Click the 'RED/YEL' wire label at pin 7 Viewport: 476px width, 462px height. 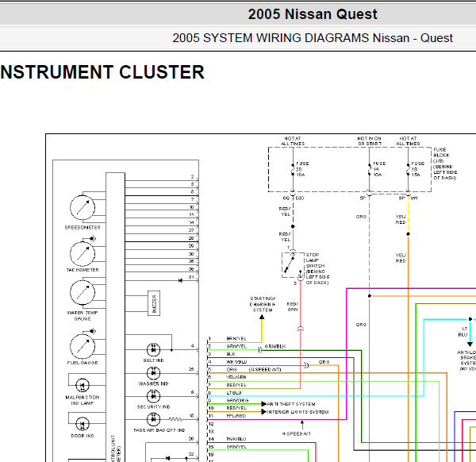(x=236, y=385)
